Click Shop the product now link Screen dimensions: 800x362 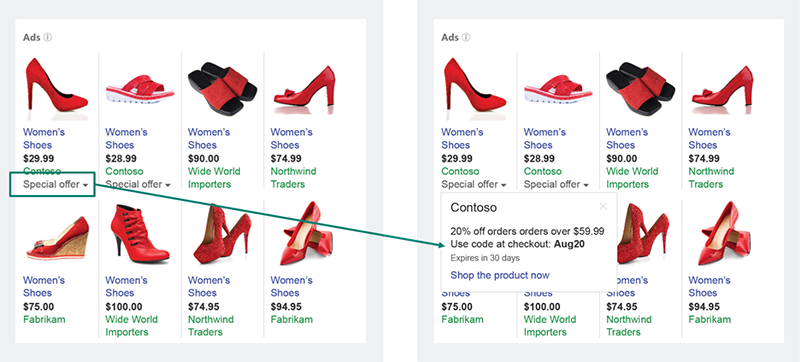coord(500,275)
